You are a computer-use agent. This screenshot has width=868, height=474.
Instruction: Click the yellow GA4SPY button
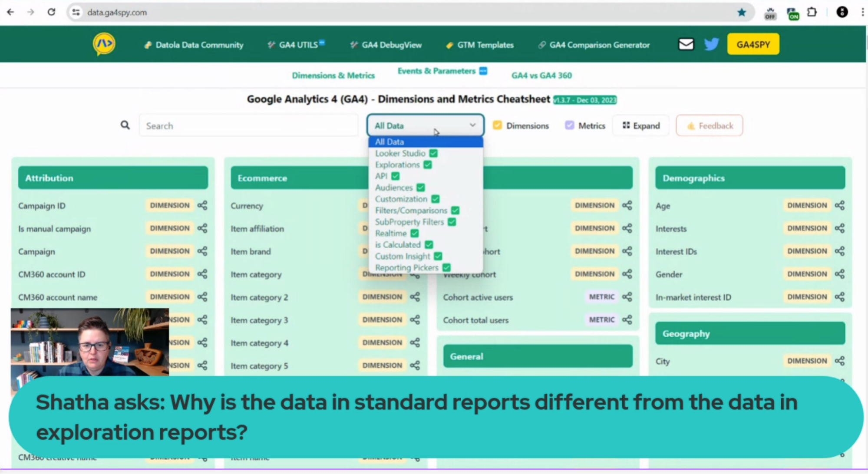(753, 44)
